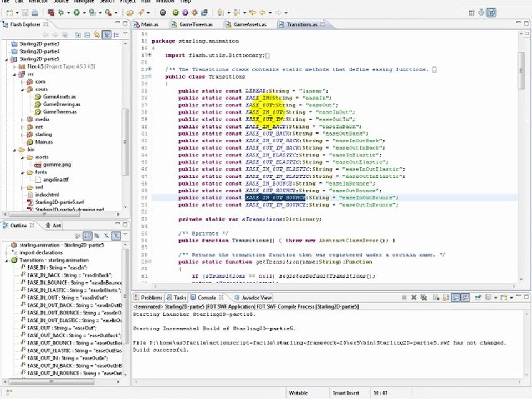This screenshot has width=532, height=399.
Task: Toggle Show Console on standard out
Action: pyautogui.click(x=456, y=298)
